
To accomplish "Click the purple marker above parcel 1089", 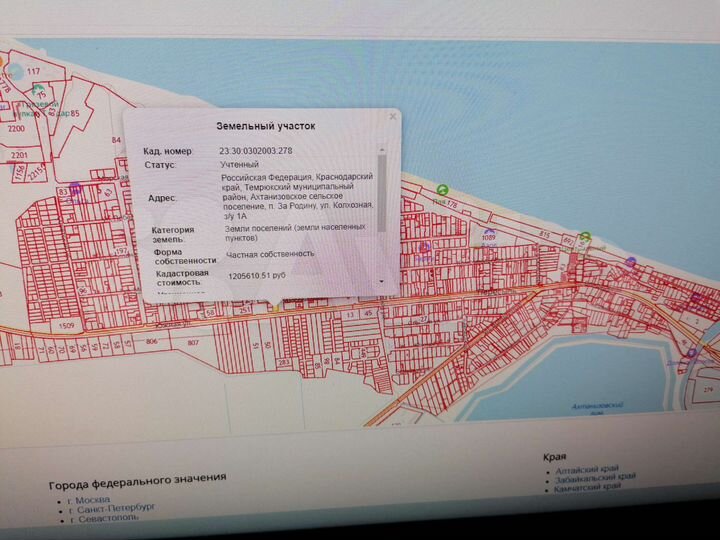I will [x=489, y=233].
